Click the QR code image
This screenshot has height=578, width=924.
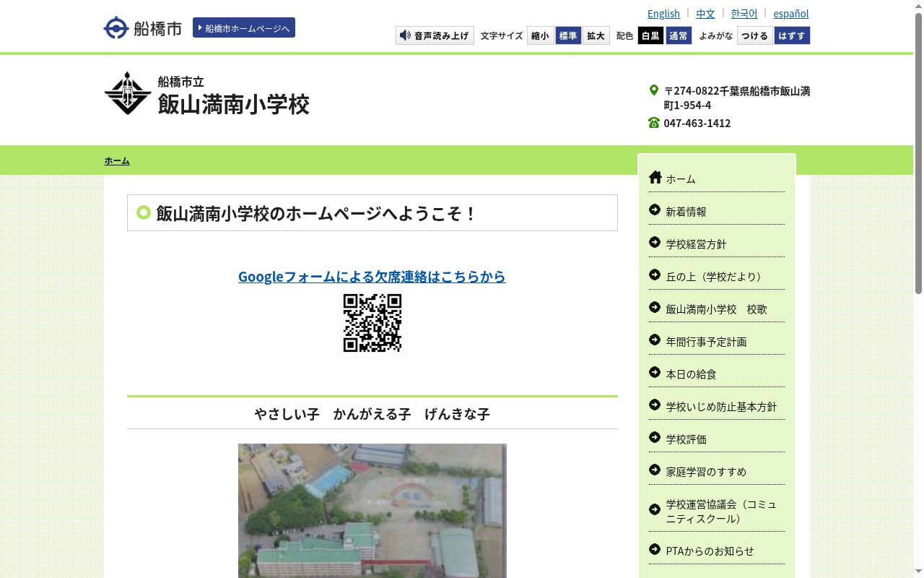click(372, 323)
